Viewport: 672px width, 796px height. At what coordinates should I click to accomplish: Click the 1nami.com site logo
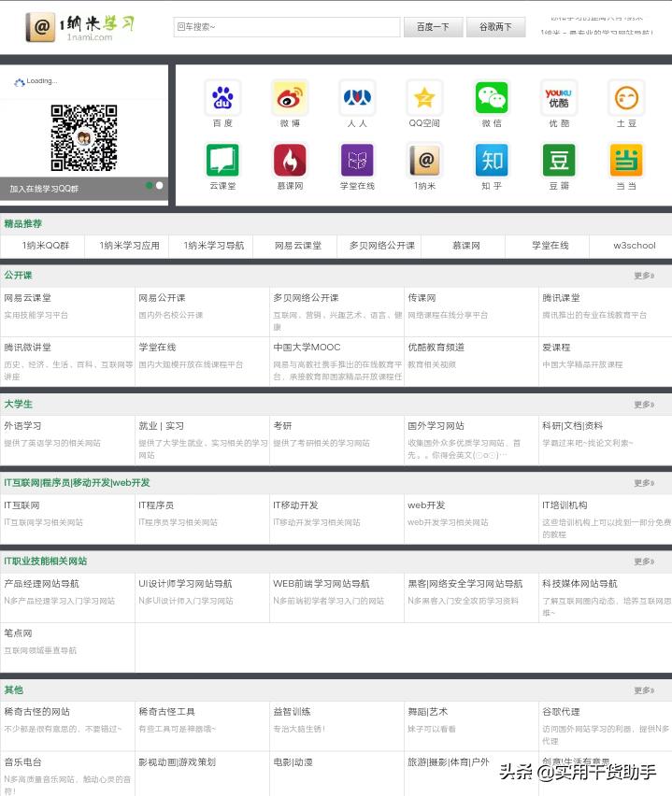[80, 27]
